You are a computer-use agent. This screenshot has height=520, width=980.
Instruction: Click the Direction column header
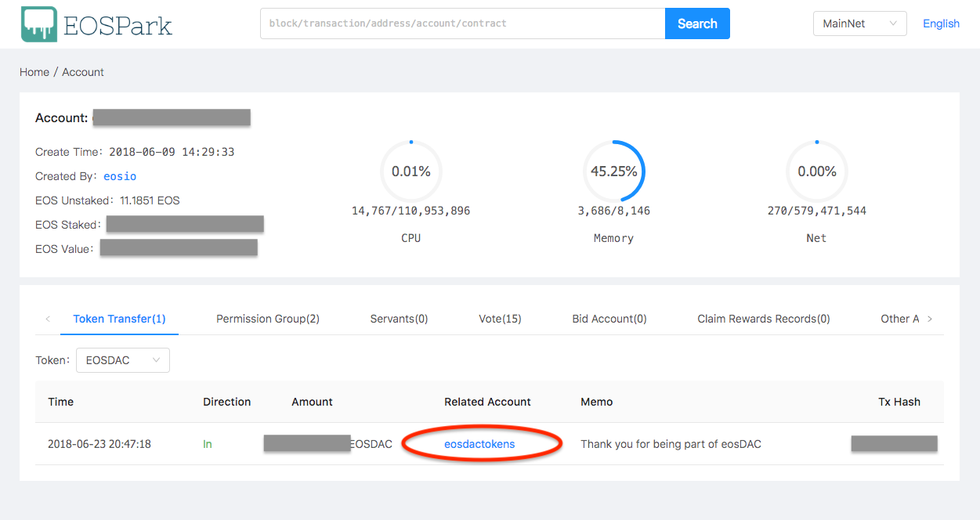[x=227, y=402]
